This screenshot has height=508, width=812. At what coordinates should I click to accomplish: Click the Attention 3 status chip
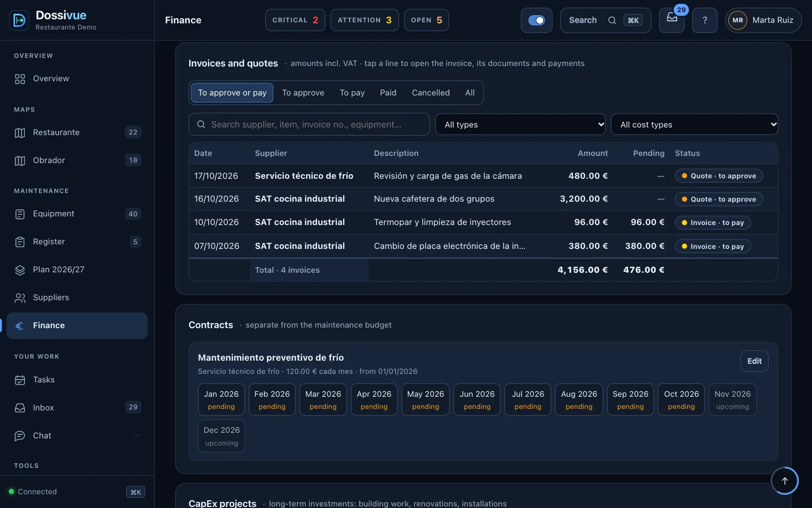364,20
